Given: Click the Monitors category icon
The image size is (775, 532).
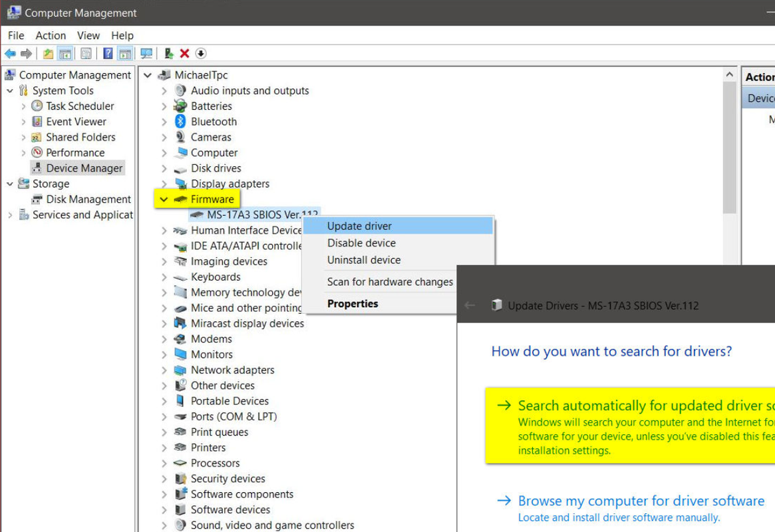Looking at the screenshot, I should (x=180, y=354).
